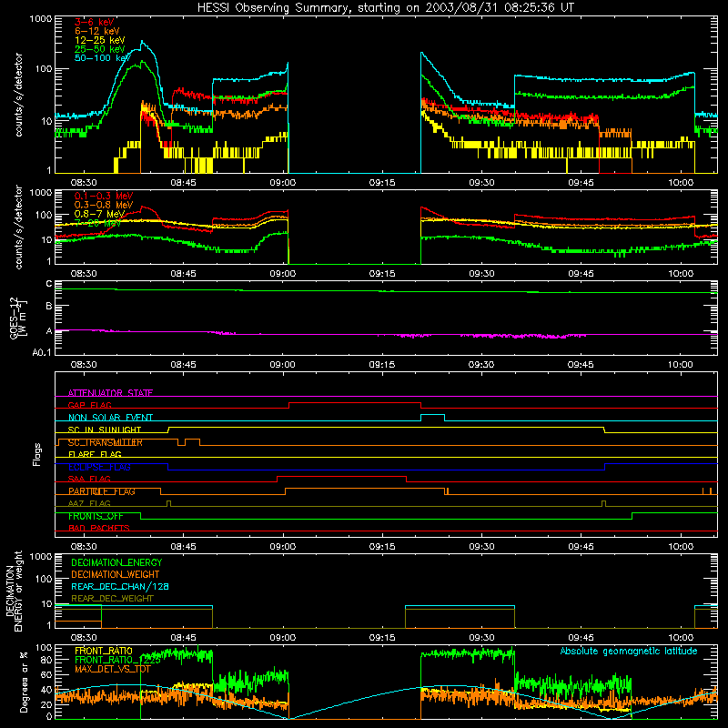This screenshot has height=728, width=728.
Task: Click the DECIMATION ENERGY or weight axis title
Action: [x=14, y=591]
